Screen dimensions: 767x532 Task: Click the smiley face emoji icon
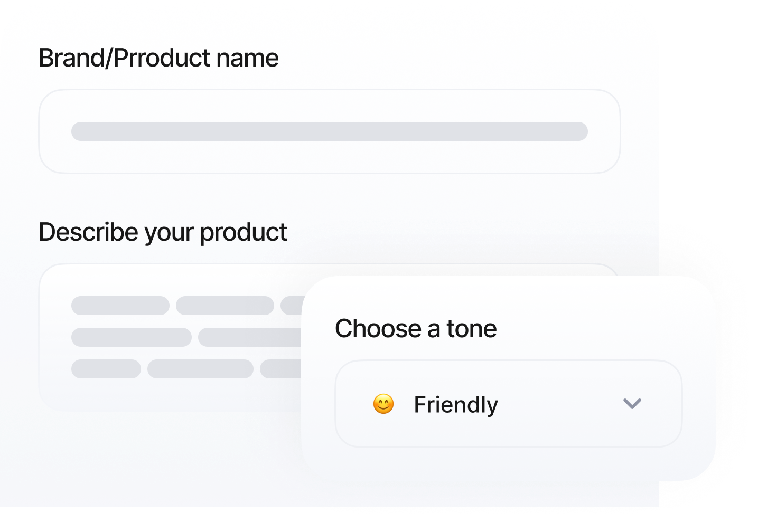383,405
